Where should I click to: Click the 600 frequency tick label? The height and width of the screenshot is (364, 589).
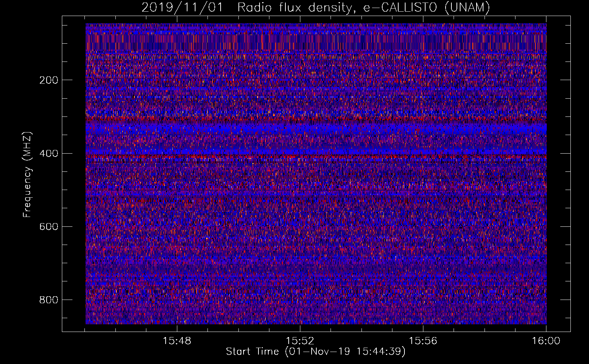pos(49,226)
